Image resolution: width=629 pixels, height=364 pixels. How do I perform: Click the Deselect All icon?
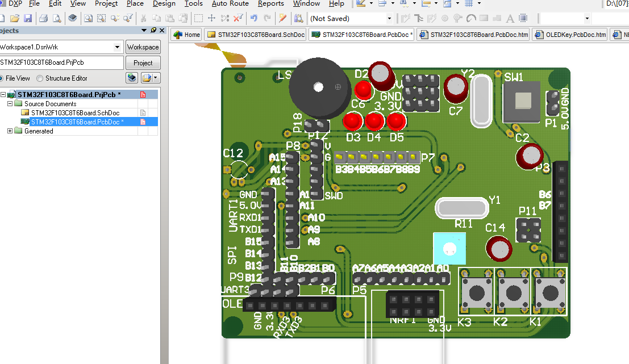click(225, 18)
